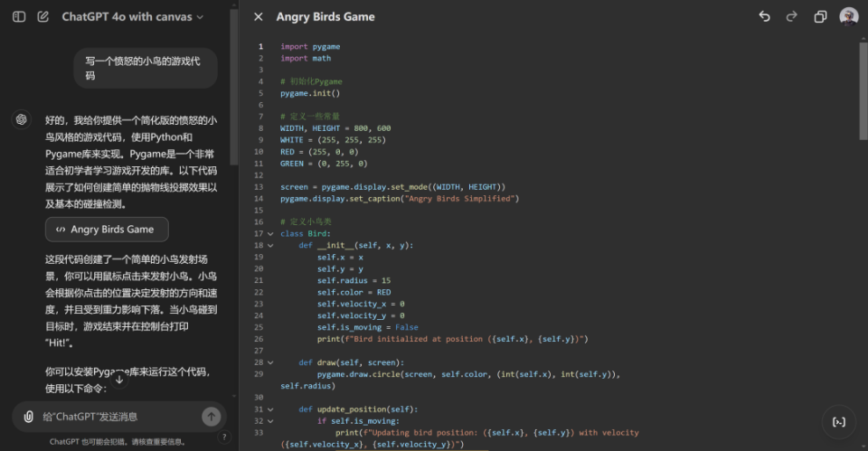Viewport: 868px width, 451px height.
Task: Open the Angry Birds Game canvas chip
Action: 107,229
